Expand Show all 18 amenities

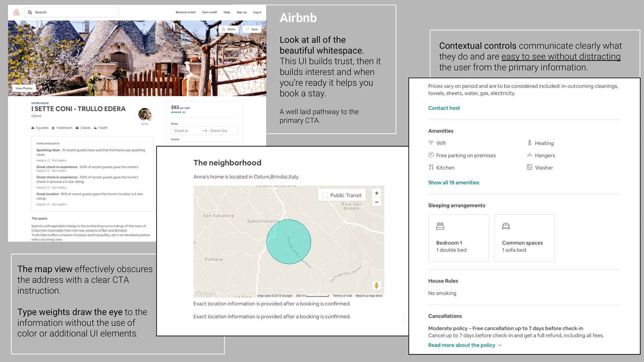453,183
